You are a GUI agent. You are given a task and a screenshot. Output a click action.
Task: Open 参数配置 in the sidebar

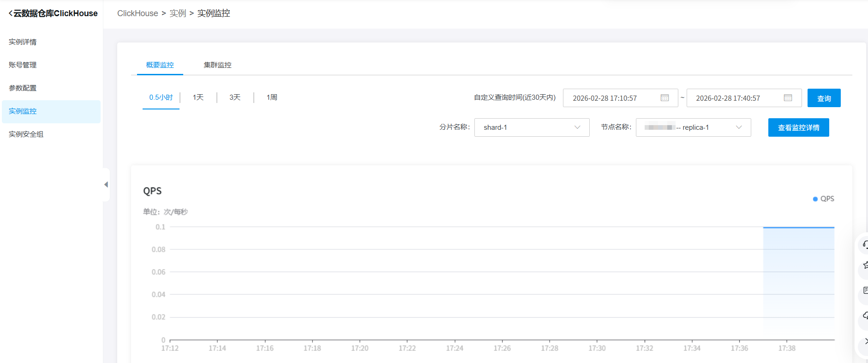[x=23, y=88]
